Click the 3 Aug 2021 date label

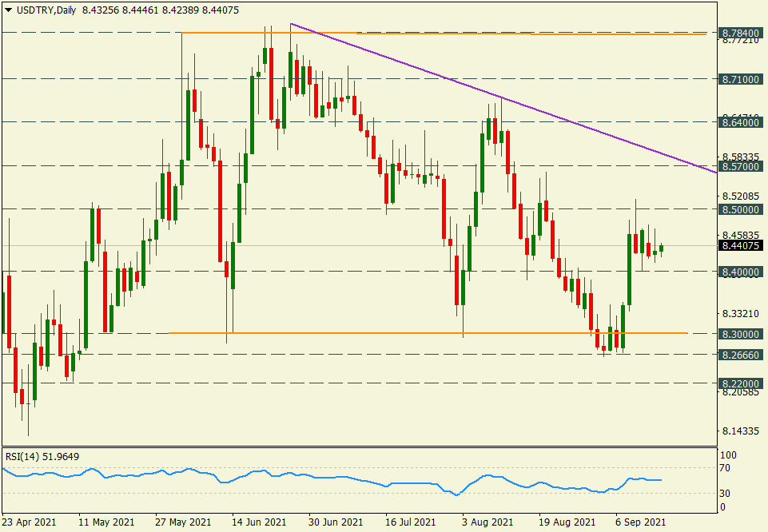tap(487, 522)
